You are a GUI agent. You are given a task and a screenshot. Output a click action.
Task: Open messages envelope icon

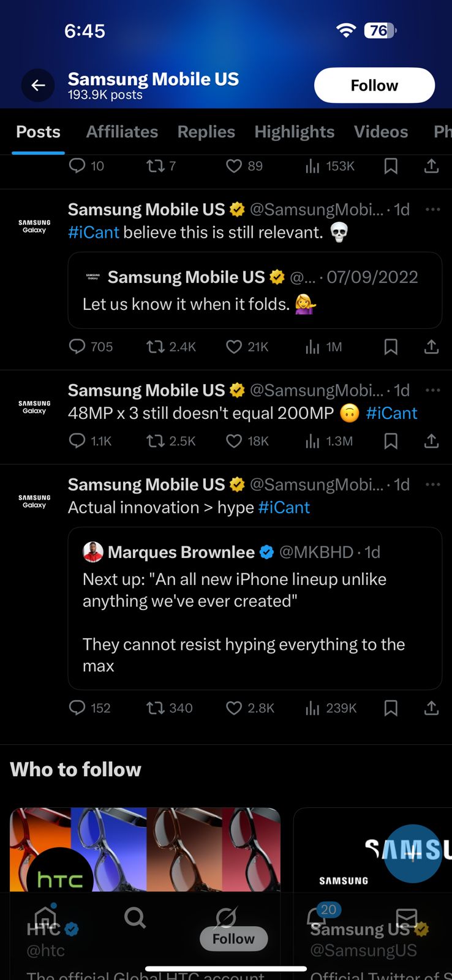pyautogui.click(x=406, y=918)
